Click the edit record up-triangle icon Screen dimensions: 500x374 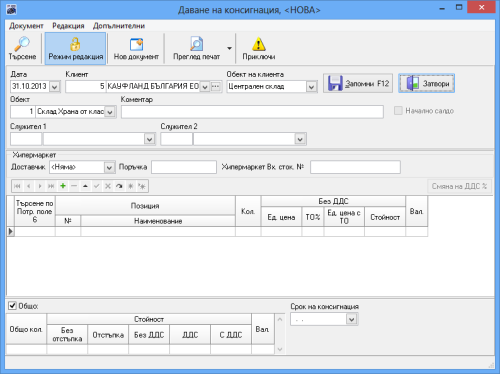(x=85, y=186)
